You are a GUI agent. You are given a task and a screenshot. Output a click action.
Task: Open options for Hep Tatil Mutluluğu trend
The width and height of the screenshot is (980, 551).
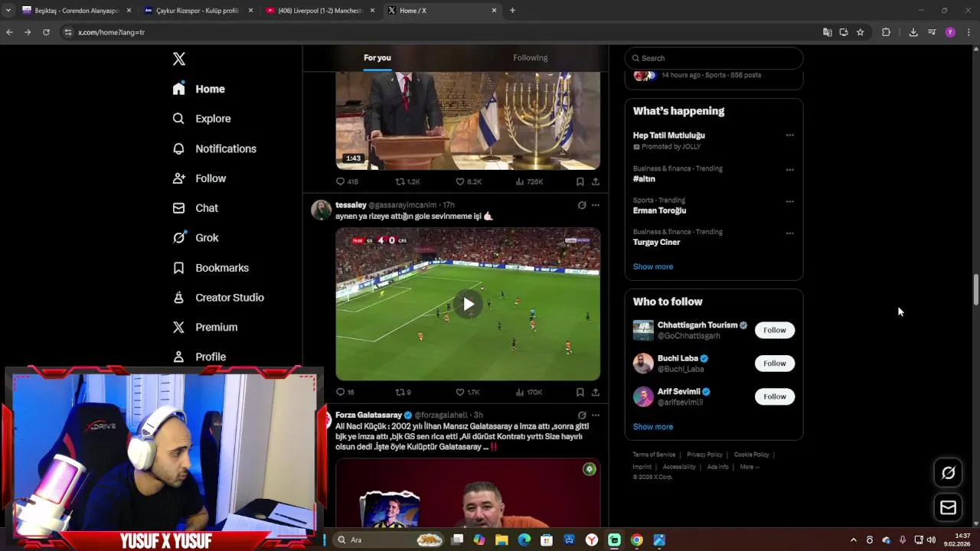coord(789,135)
